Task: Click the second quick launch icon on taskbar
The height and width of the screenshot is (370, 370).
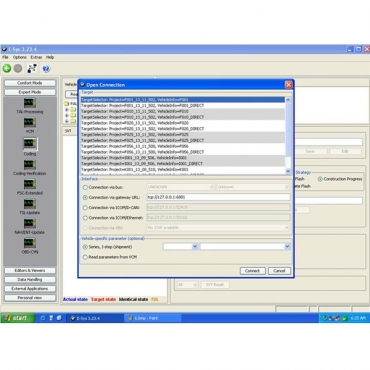Action: (x=51, y=318)
